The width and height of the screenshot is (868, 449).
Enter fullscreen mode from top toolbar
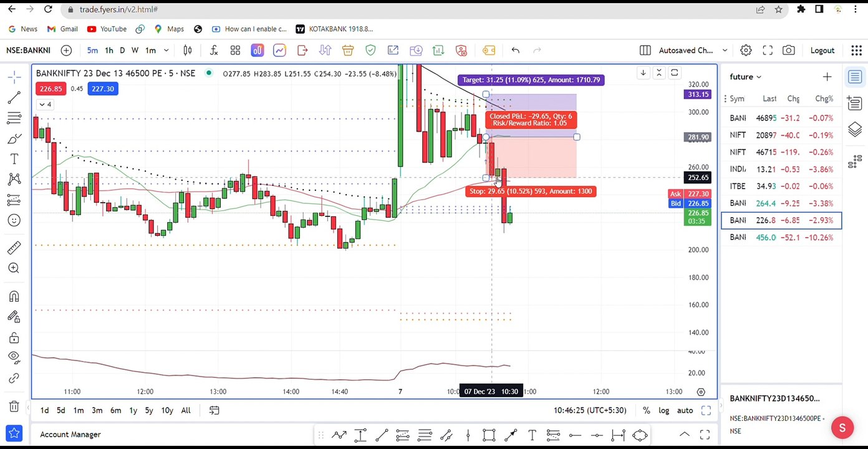[x=768, y=51]
